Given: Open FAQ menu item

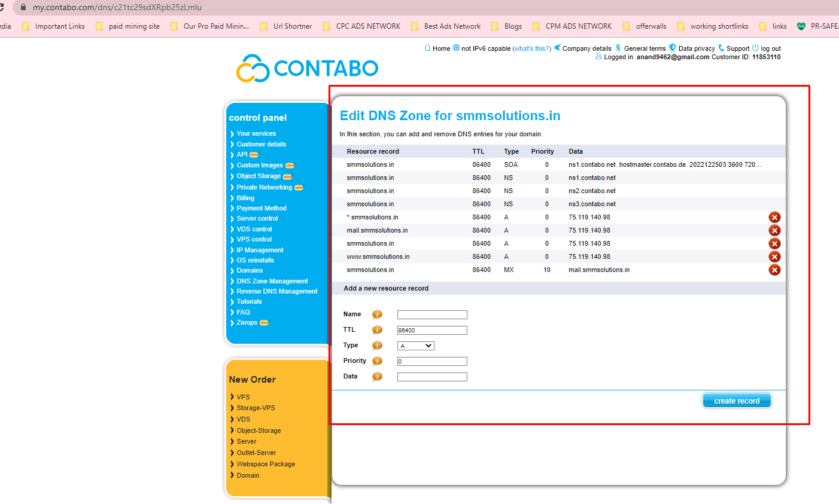Looking at the screenshot, I should click(243, 312).
